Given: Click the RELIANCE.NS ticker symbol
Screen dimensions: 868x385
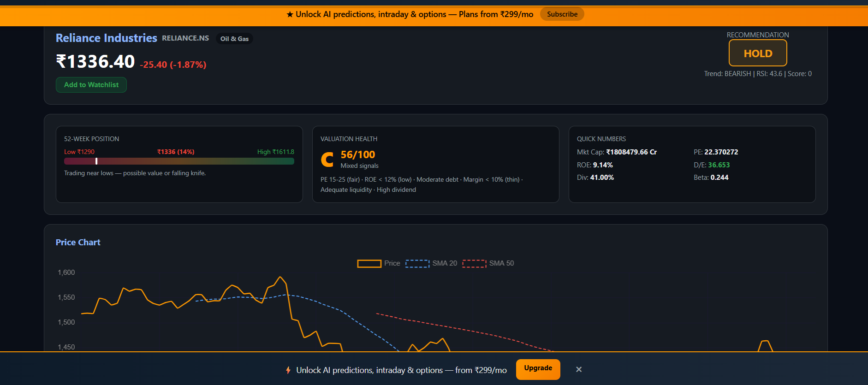Looking at the screenshot, I should [x=185, y=38].
